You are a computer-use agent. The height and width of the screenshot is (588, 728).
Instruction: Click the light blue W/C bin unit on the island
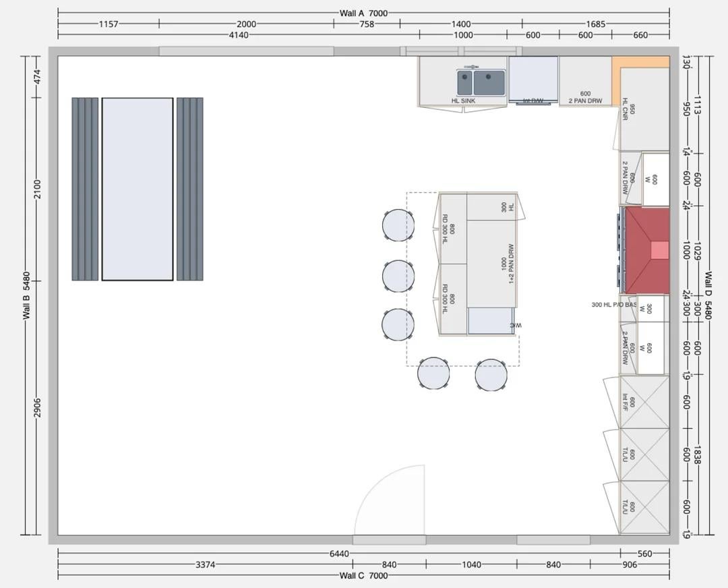point(490,320)
